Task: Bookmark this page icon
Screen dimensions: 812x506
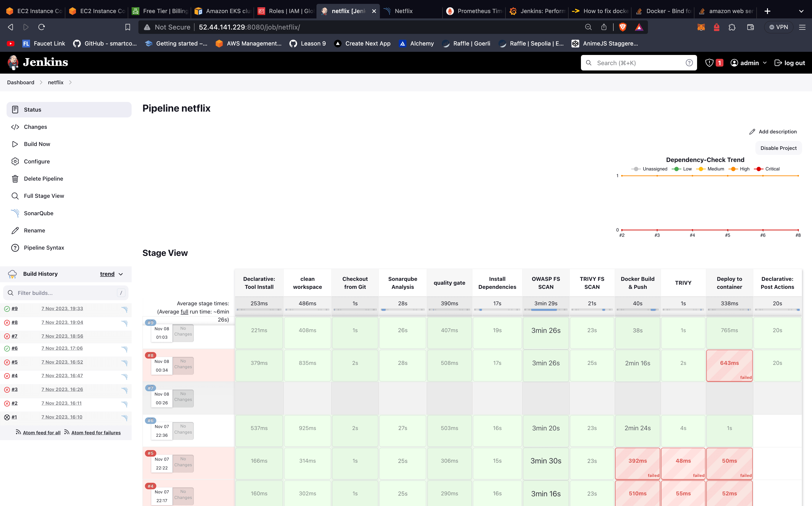Action: click(128, 27)
